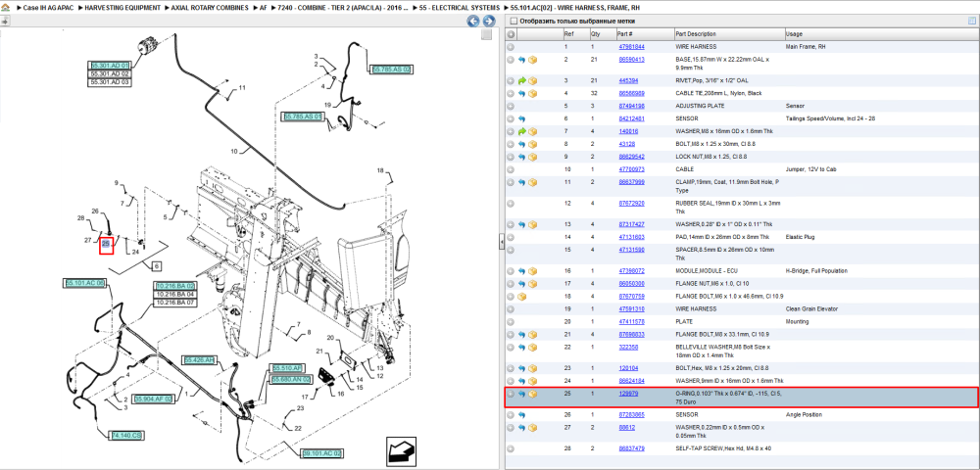Toggle selection circle for PLATE Mounting row

512,321
